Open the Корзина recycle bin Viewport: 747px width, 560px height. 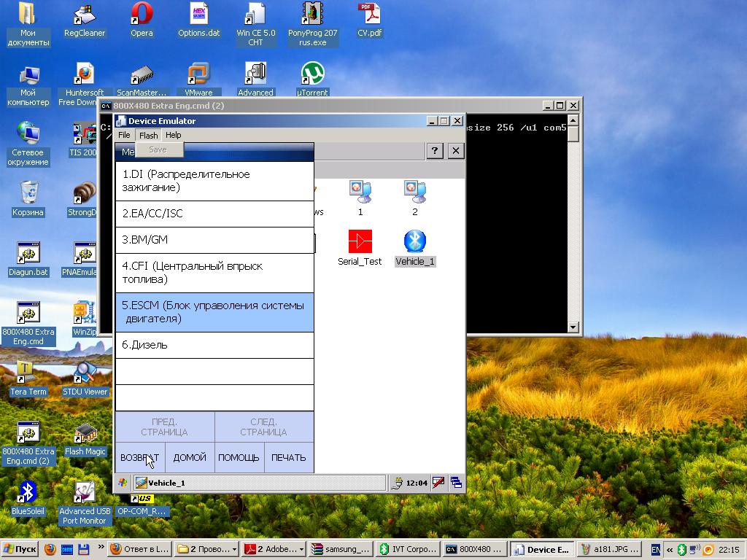pos(28,200)
